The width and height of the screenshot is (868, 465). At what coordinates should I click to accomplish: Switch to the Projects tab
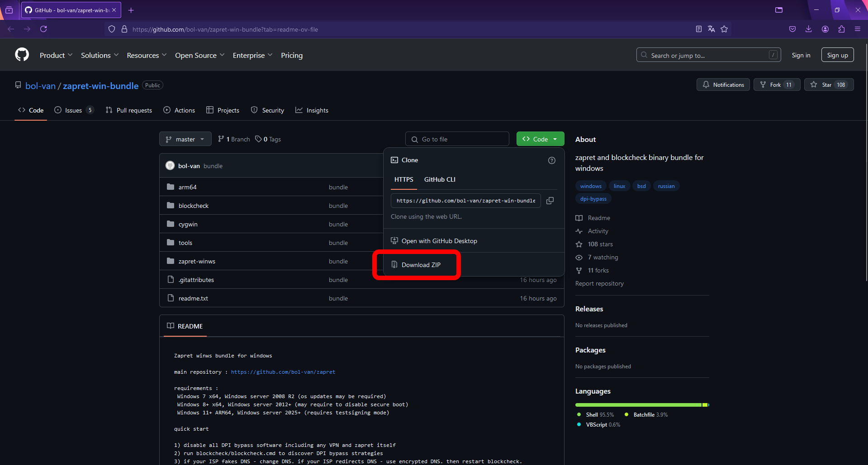(223, 110)
